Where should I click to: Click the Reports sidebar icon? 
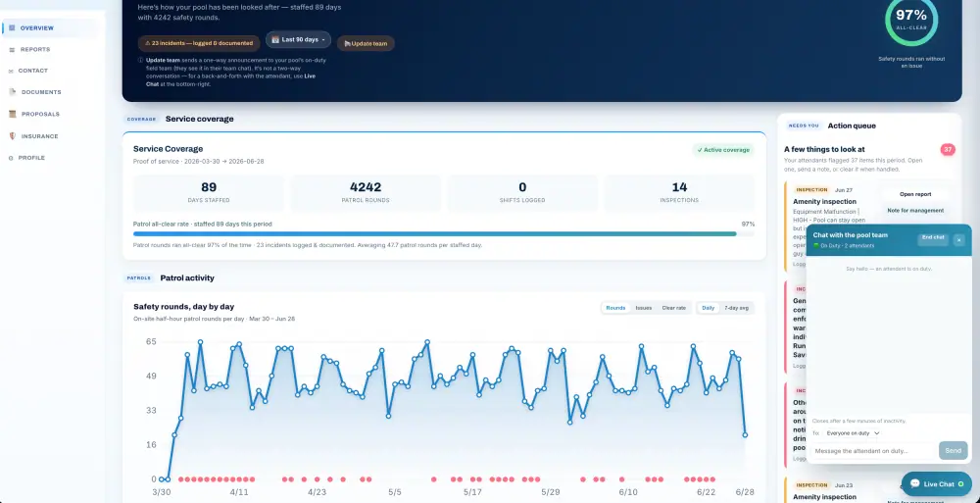12,49
